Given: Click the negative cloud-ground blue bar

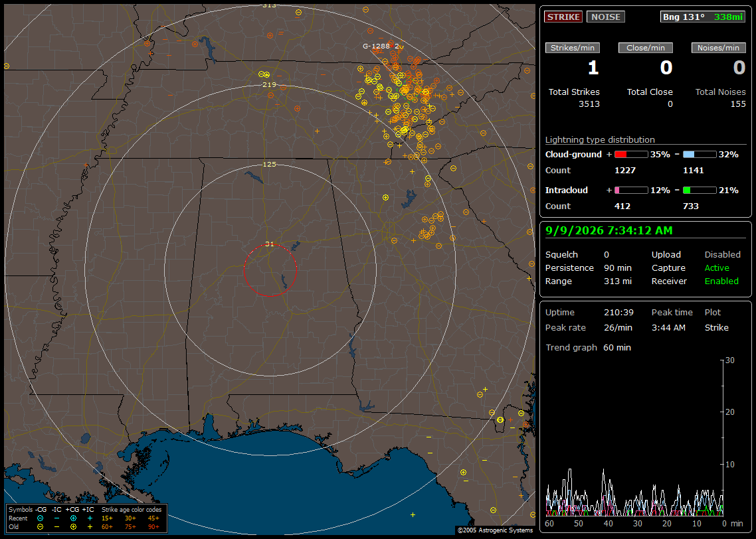Looking at the screenshot, I should pos(700,155).
